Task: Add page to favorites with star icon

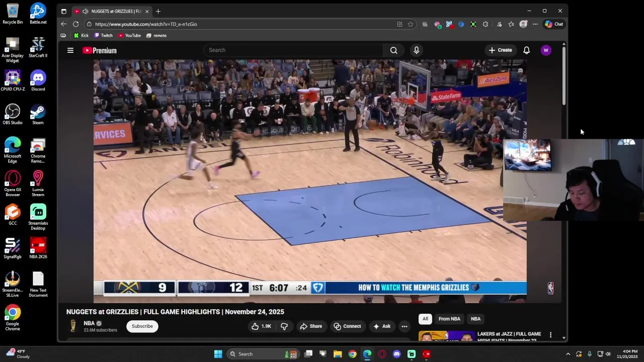Action: pyautogui.click(x=411, y=24)
